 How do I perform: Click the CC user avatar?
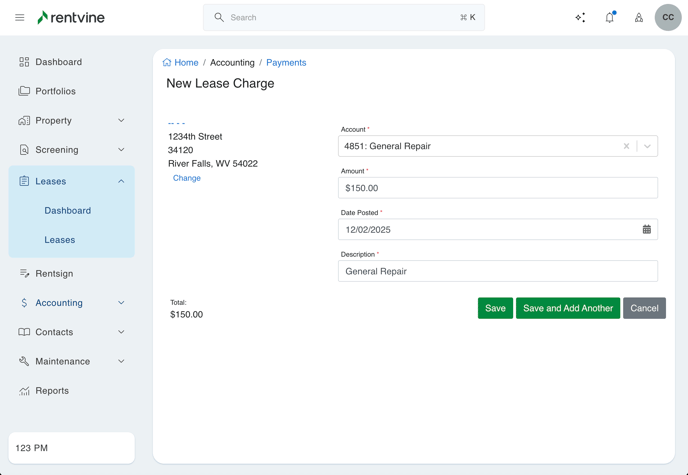pos(668,17)
